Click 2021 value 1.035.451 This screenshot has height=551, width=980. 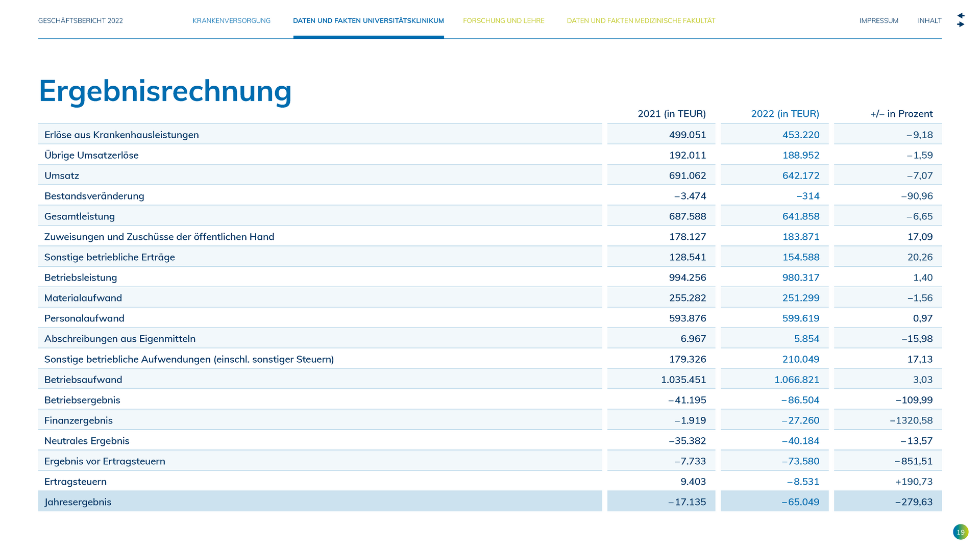pyautogui.click(x=683, y=380)
